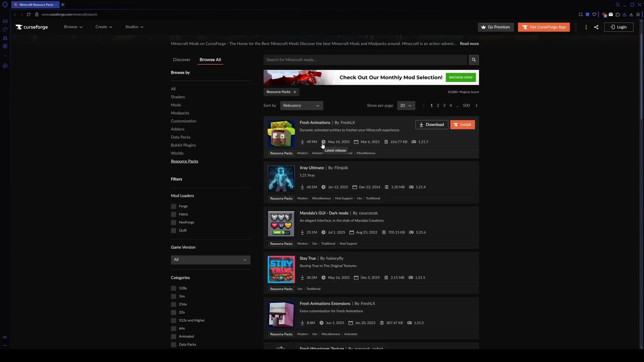Image resolution: width=644 pixels, height=362 pixels.
Task: Click the CurseForge logo
Action: (x=32, y=27)
